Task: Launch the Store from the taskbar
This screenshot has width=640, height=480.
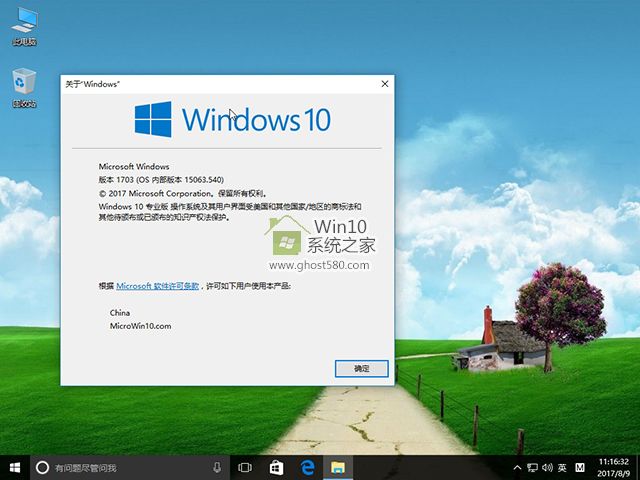Action: pos(276,467)
